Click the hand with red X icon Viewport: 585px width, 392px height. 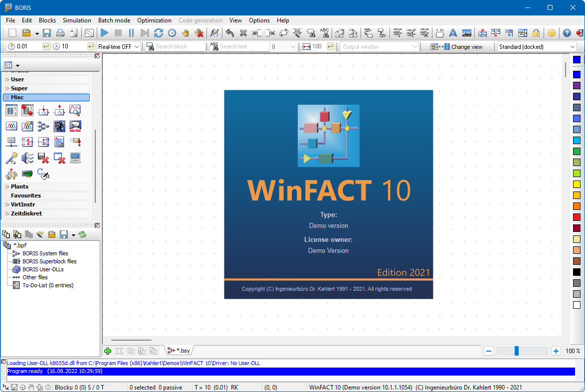coord(199,33)
